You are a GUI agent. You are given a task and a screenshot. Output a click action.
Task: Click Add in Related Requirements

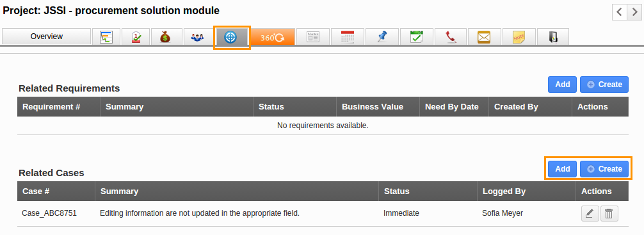coord(562,85)
